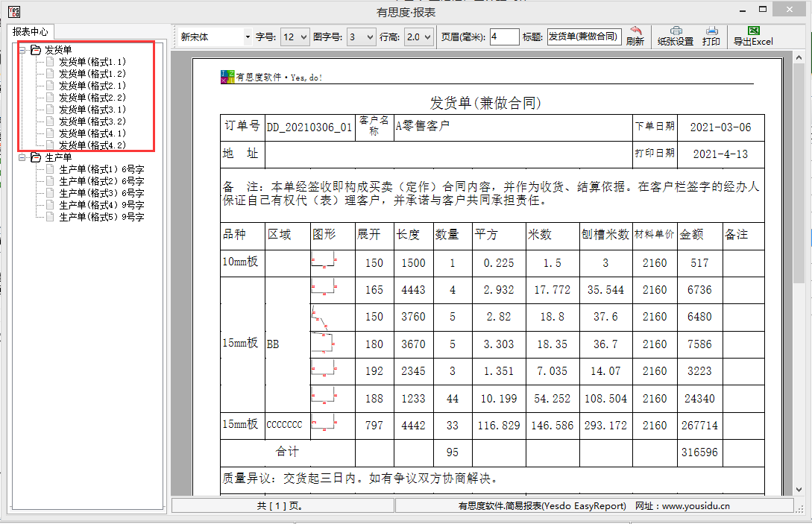This screenshot has width=812, height=524.
Task: Click the 标题 title input field
Action: click(584, 37)
